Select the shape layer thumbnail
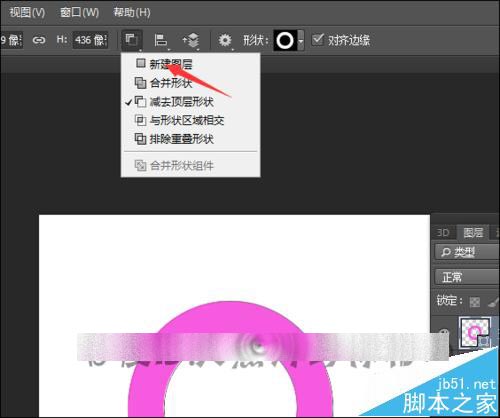500x418 pixels. pos(475,332)
